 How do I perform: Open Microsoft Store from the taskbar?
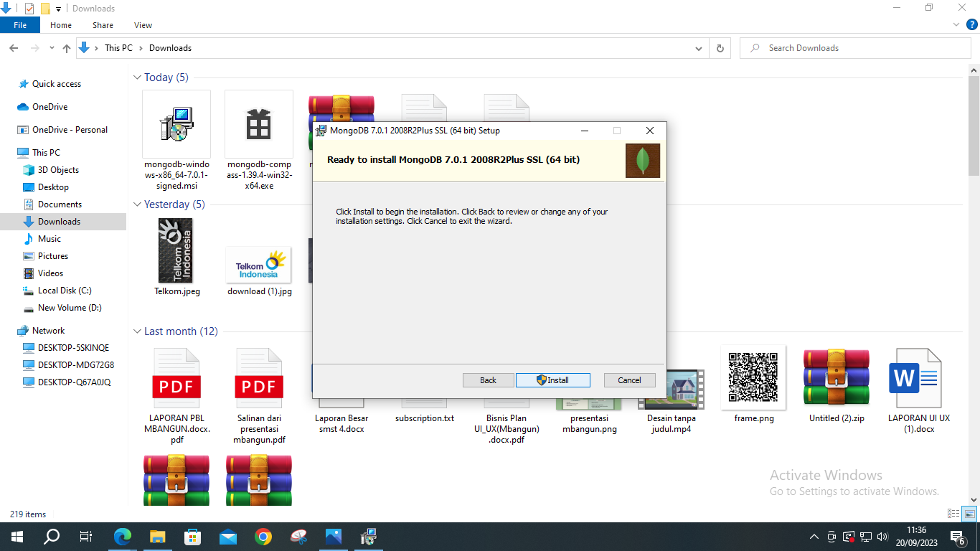pyautogui.click(x=193, y=537)
